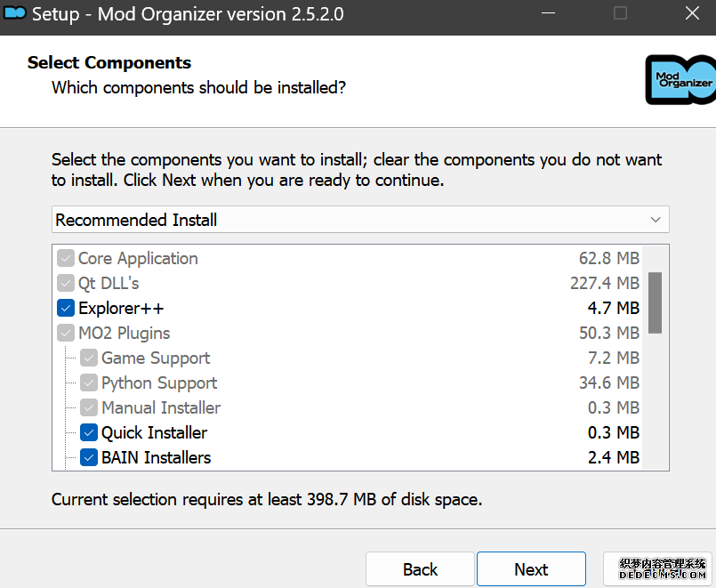Click the component list scrollbar thumb
Viewport: 716px width, 588px height.
(x=656, y=302)
